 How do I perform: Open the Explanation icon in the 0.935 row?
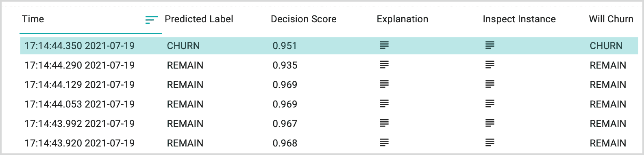click(x=384, y=65)
